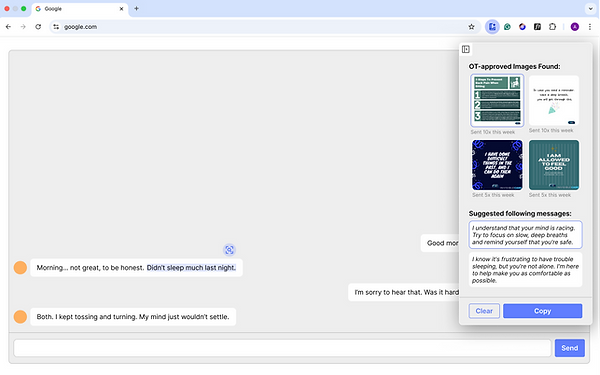Click the multicolor round extension icon
Viewport: 600px width, 375px height.
tap(522, 27)
